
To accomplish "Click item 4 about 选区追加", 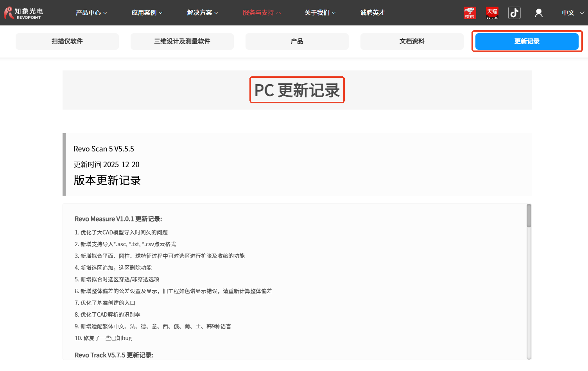I will [x=113, y=268].
